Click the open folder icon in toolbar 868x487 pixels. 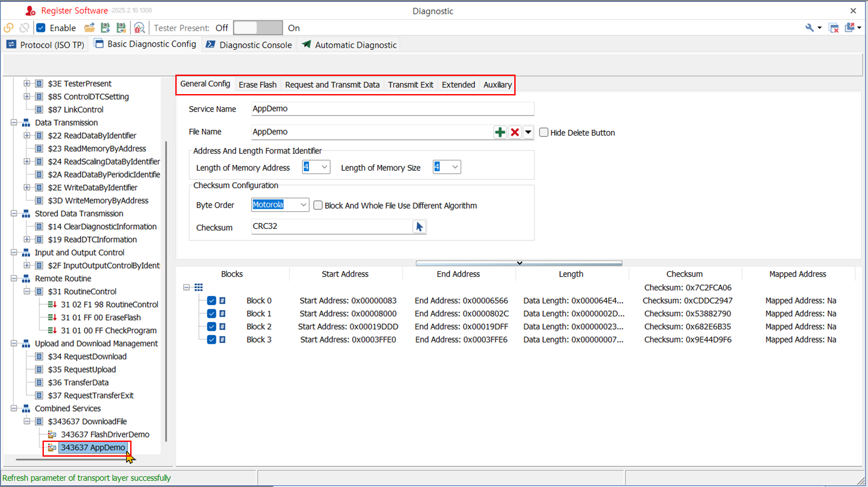[89, 28]
